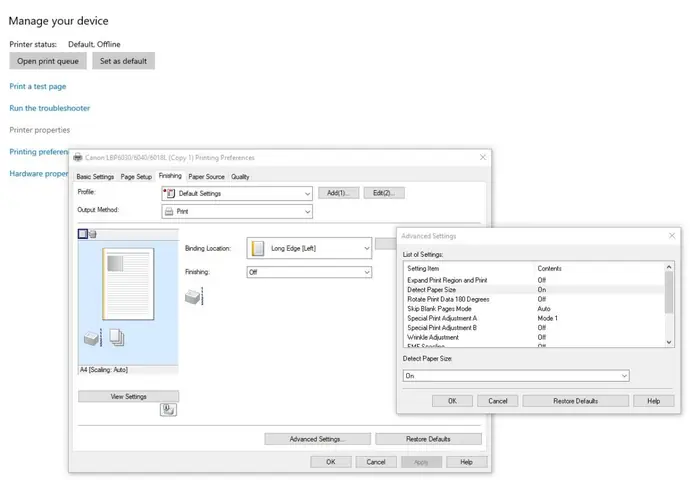Open the Detect Paper Size On dropdown
The height and width of the screenshot is (480, 690).
(516, 376)
